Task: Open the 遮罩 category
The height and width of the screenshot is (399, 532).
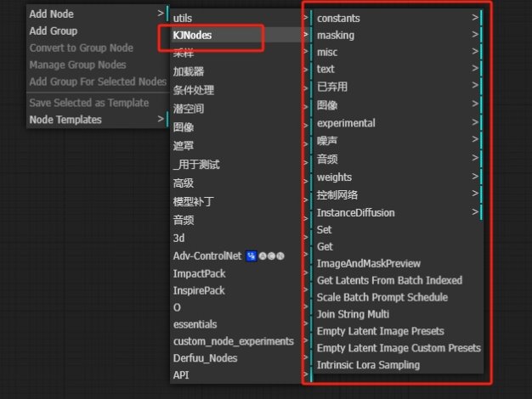Action: [241, 146]
